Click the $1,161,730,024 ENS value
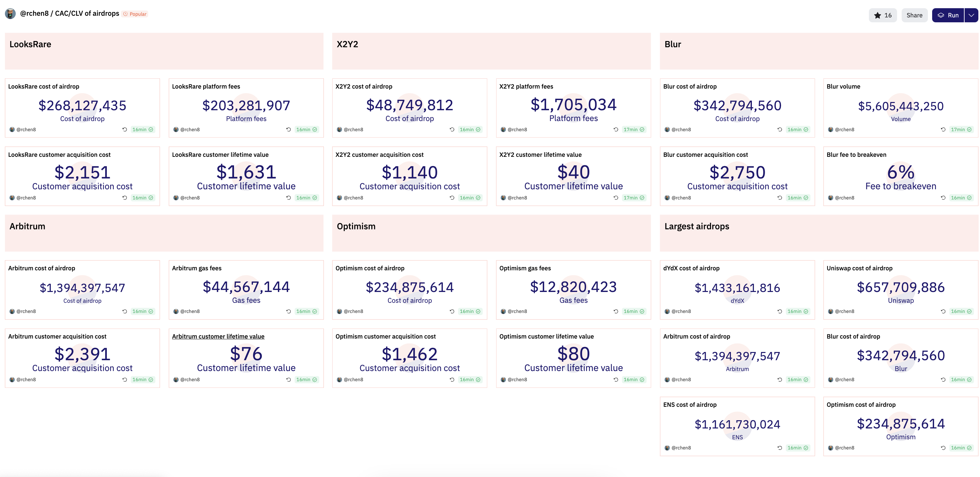980x477 pixels. 737,424
